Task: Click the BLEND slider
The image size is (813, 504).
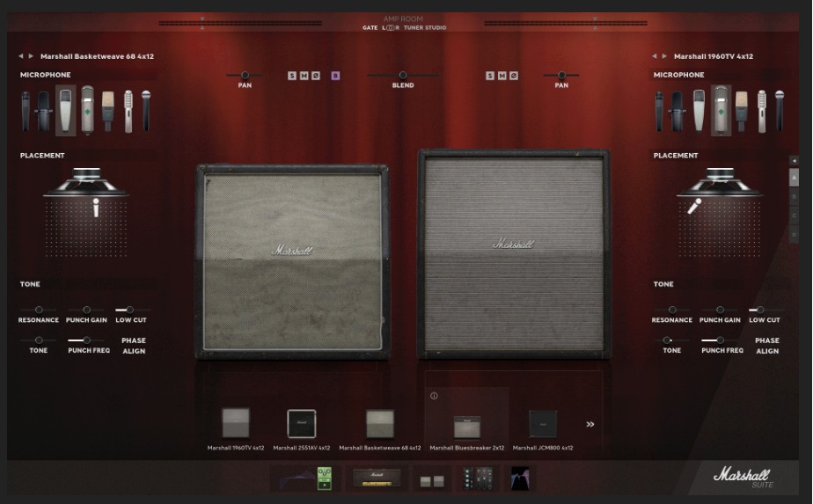Action: [x=403, y=75]
